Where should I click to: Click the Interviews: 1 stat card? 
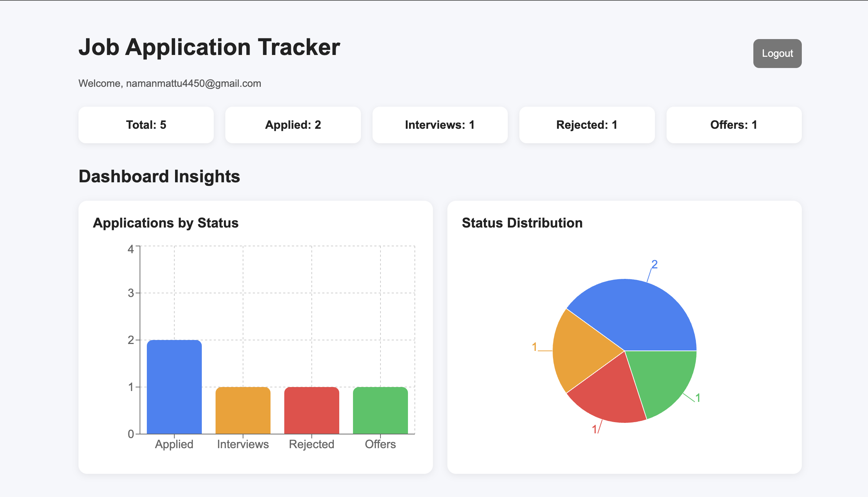pos(440,125)
